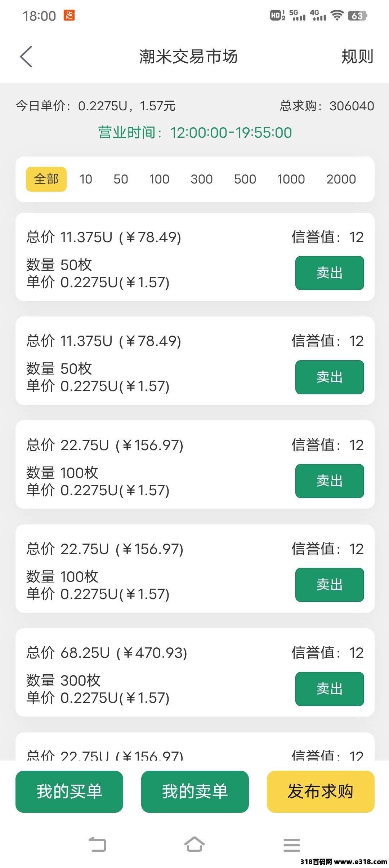Switch to the 100 quantity filter
This screenshot has width=389, height=868.
pyautogui.click(x=159, y=179)
